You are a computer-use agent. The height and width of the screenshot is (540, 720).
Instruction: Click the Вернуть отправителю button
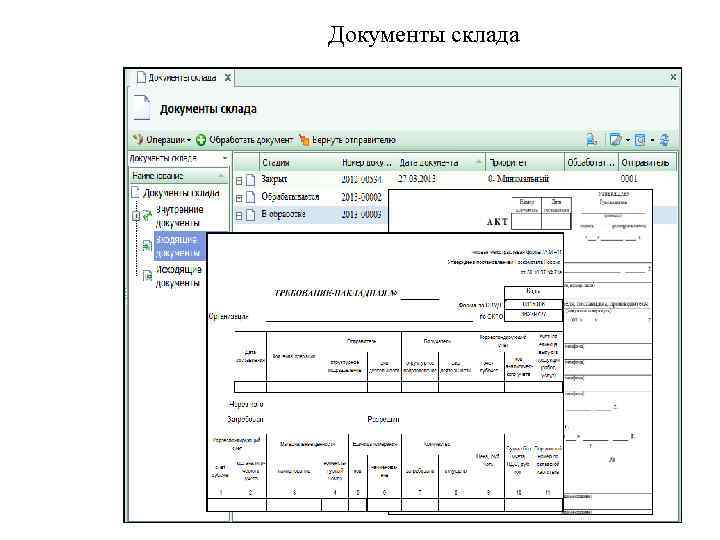[x=348, y=140]
